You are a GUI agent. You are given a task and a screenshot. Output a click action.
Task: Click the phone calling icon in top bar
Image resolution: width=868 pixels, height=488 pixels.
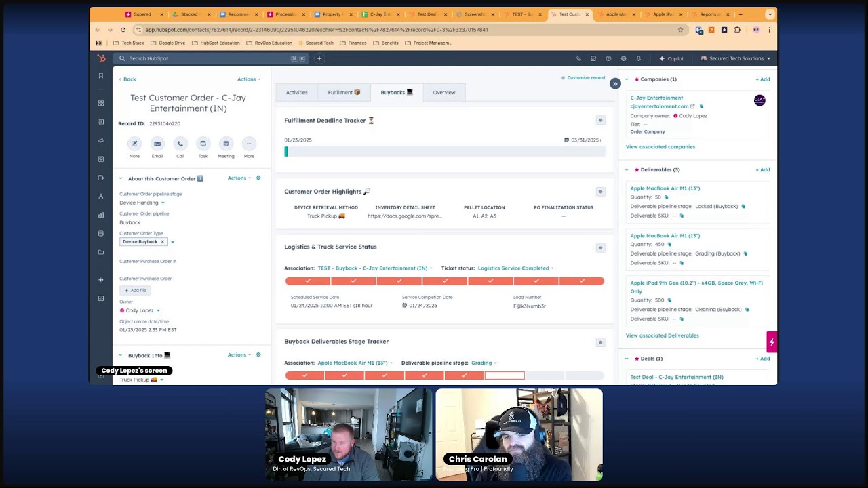(578, 58)
